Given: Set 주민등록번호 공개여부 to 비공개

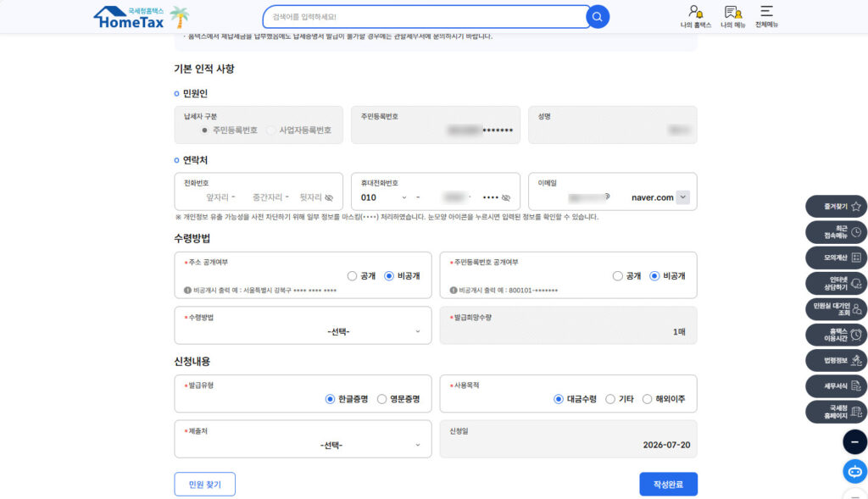Looking at the screenshot, I should [x=655, y=275].
